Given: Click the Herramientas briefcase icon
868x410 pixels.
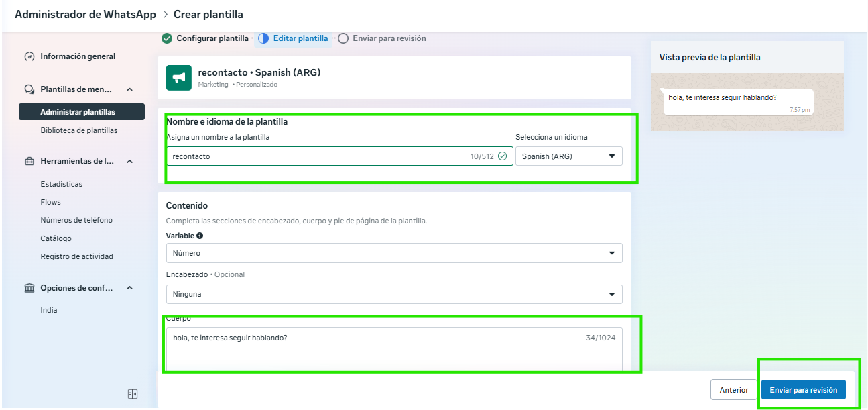Looking at the screenshot, I should click(29, 161).
